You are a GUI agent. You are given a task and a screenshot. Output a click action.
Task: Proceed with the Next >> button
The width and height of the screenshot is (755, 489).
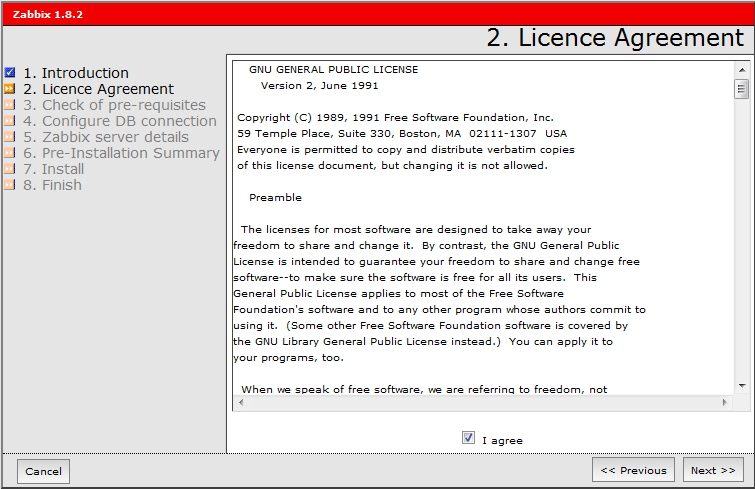(x=713, y=470)
